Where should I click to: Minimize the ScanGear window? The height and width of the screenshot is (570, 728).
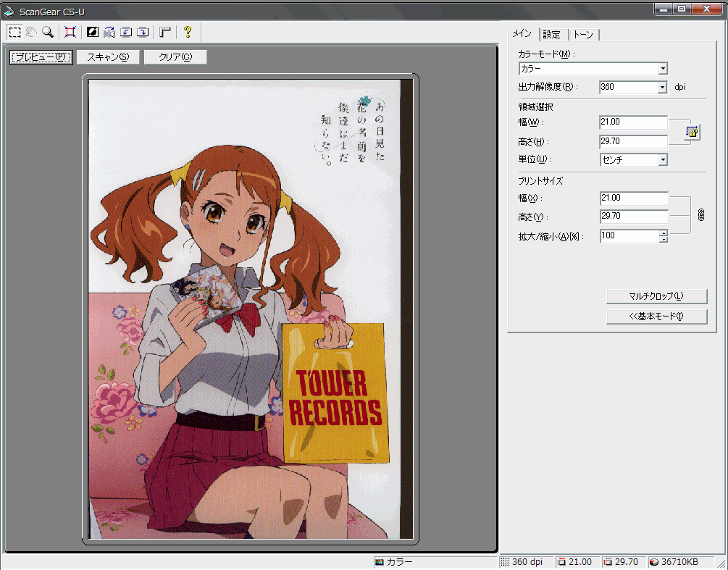(x=664, y=9)
